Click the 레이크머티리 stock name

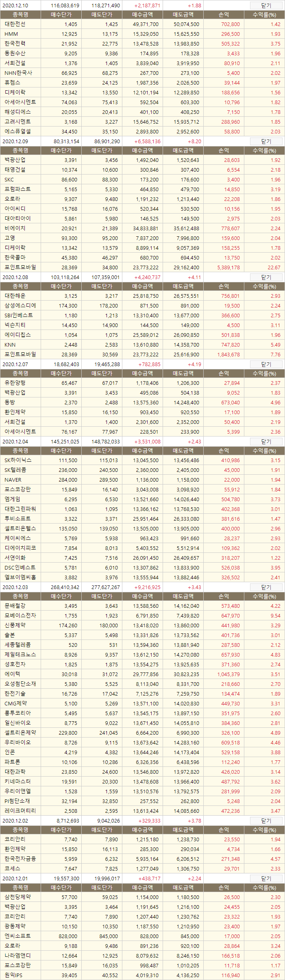pyautogui.click(x=20, y=811)
